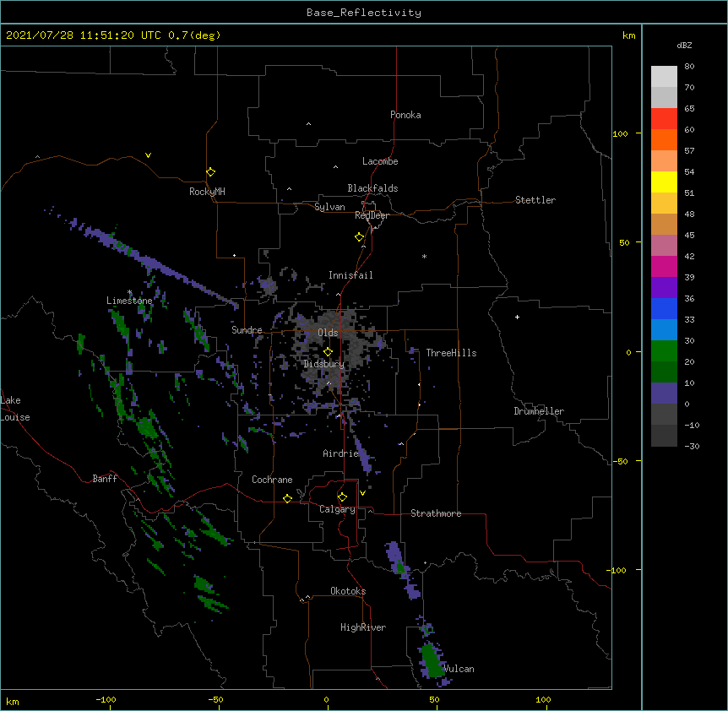
Task: Click the Didsbury city label
Action: point(324,364)
